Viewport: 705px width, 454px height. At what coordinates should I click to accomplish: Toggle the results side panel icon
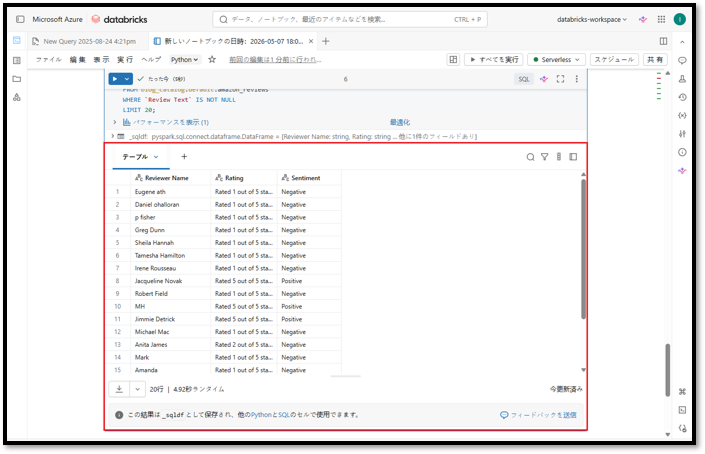click(573, 157)
